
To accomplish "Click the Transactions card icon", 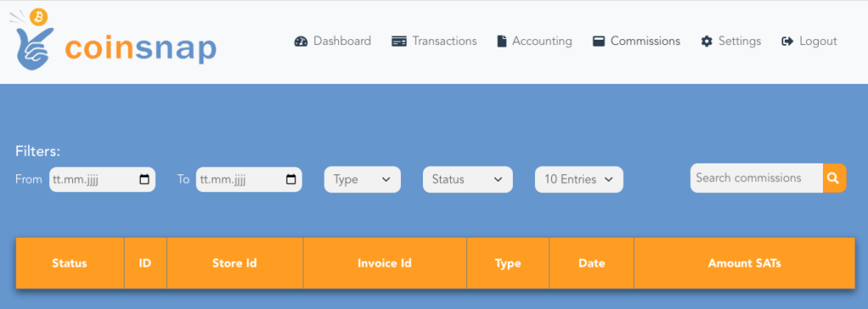I will pos(399,41).
